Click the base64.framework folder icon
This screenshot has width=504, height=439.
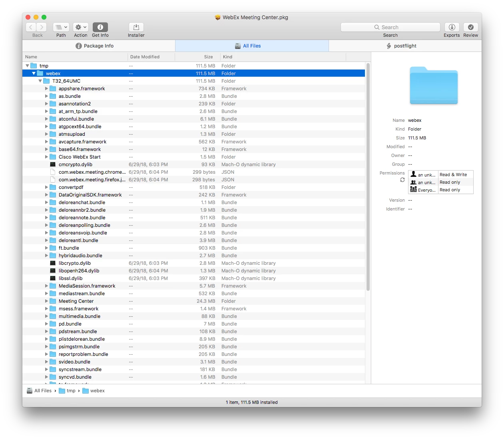(53, 149)
